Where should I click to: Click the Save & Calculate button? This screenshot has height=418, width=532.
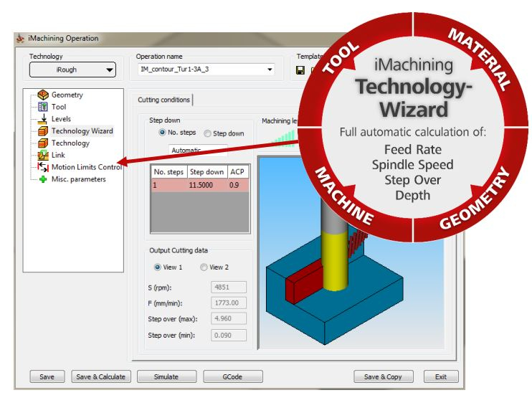click(101, 376)
